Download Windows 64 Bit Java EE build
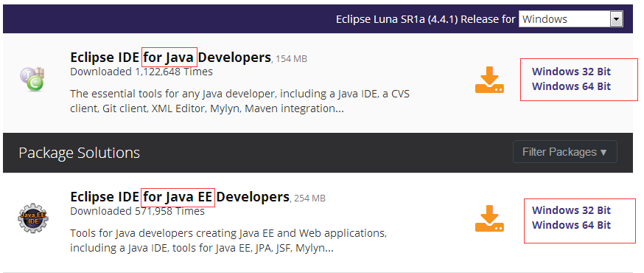644x273 pixels. 571,225
